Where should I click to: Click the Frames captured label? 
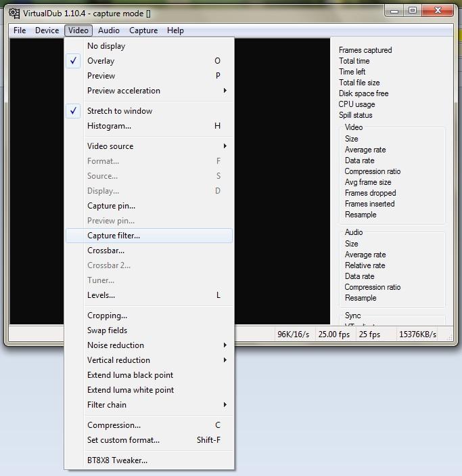[365, 50]
